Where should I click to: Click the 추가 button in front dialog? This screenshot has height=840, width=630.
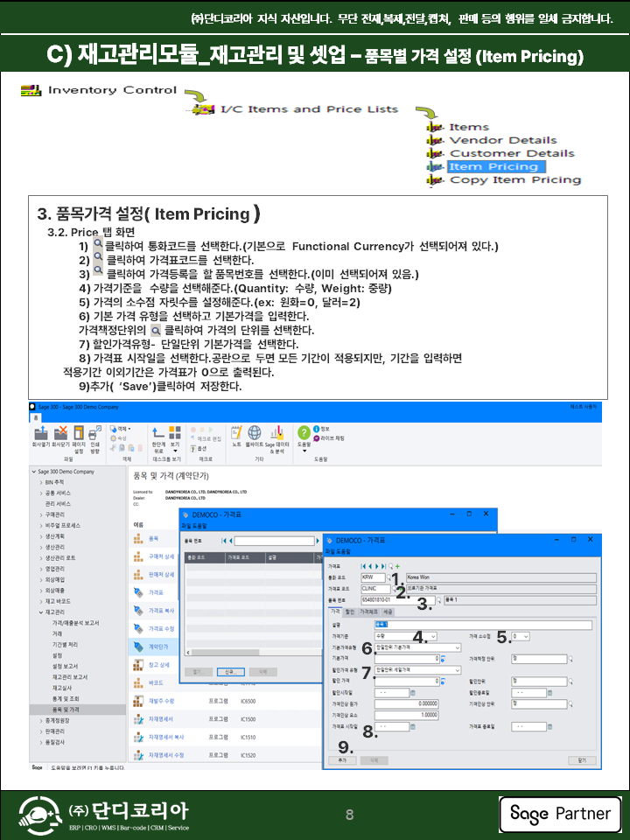point(342,760)
